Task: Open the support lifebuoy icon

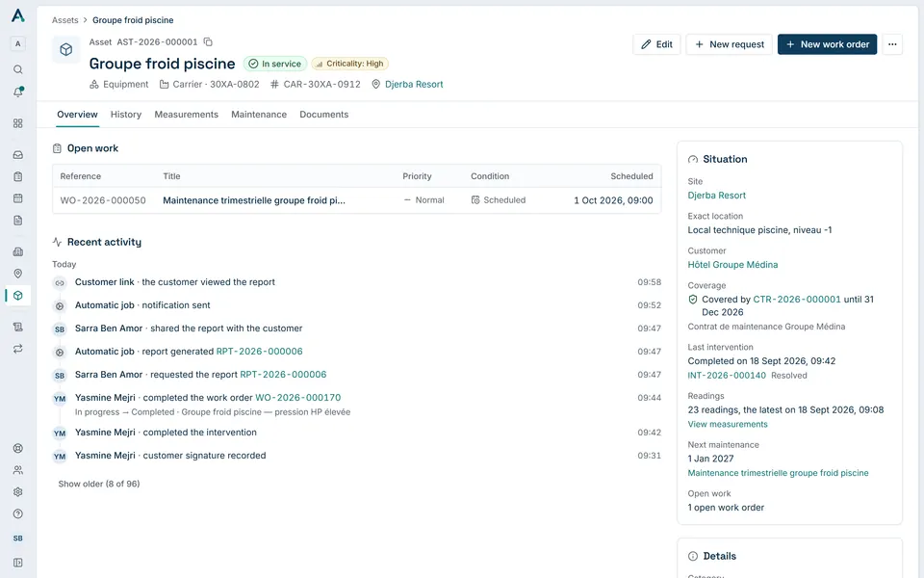Action: coord(17,448)
